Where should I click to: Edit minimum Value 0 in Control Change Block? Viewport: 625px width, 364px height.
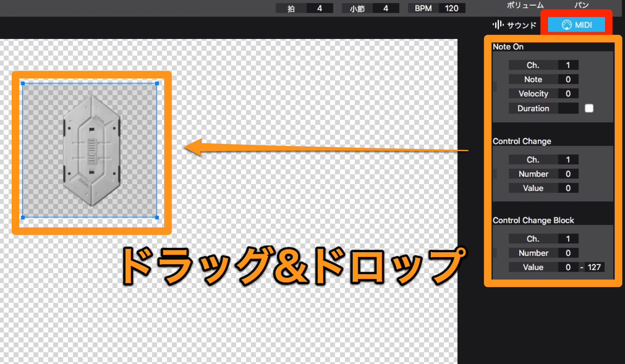tap(568, 267)
